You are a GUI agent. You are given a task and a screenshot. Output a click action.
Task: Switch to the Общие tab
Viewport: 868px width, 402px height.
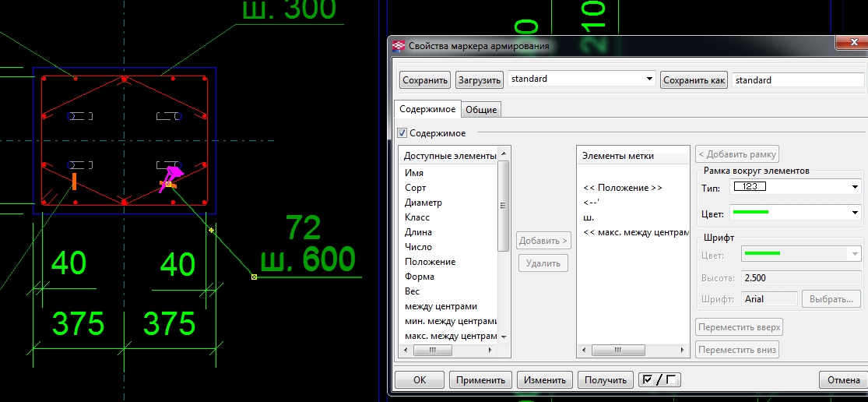pos(481,110)
